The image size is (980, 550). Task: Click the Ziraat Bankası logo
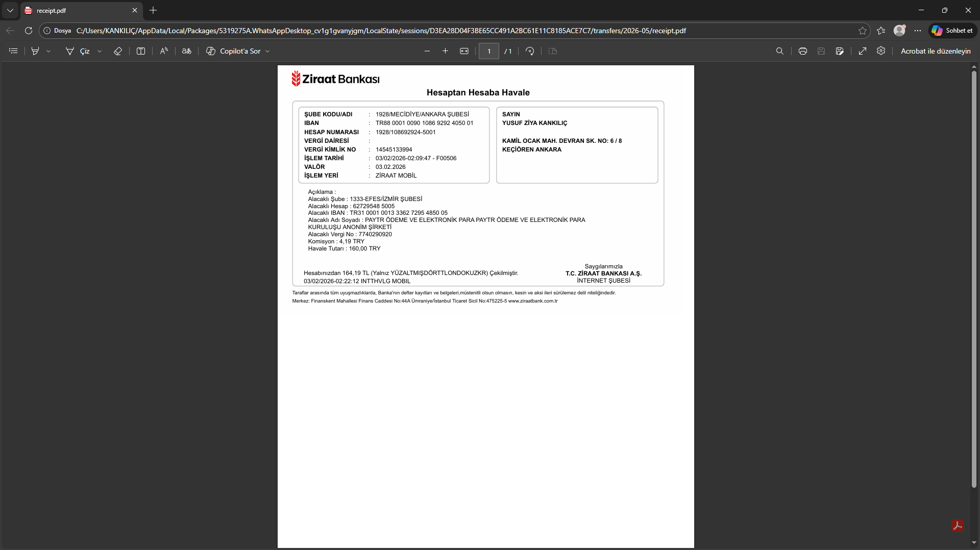coord(335,79)
